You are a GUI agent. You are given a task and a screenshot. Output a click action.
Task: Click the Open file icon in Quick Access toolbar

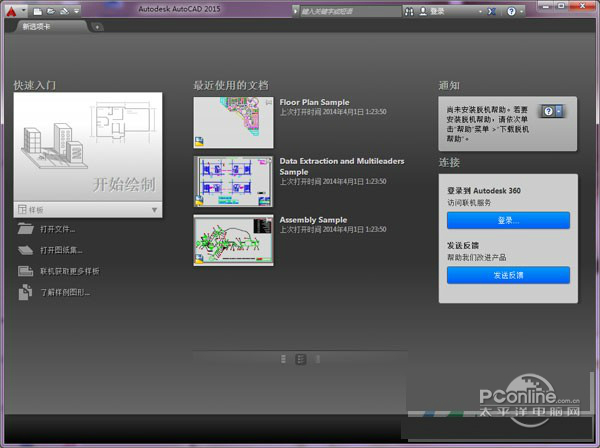[x=50, y=11]
